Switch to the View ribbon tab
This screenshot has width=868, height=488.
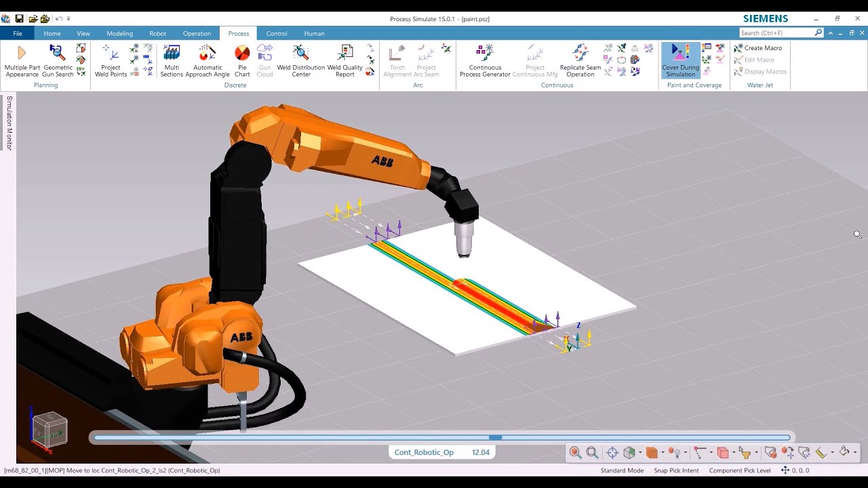tap(83, 33)
